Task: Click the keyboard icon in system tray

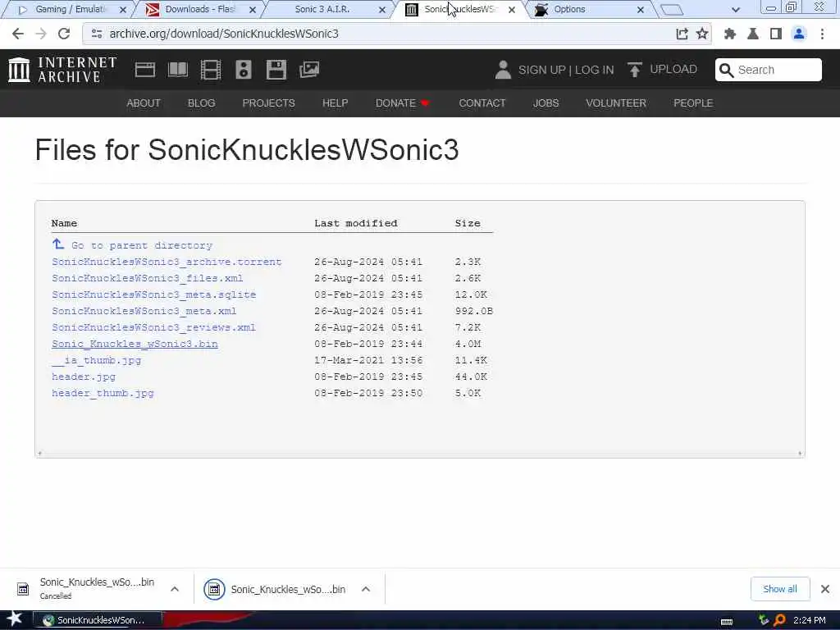Action: click(x=727, y=622)
